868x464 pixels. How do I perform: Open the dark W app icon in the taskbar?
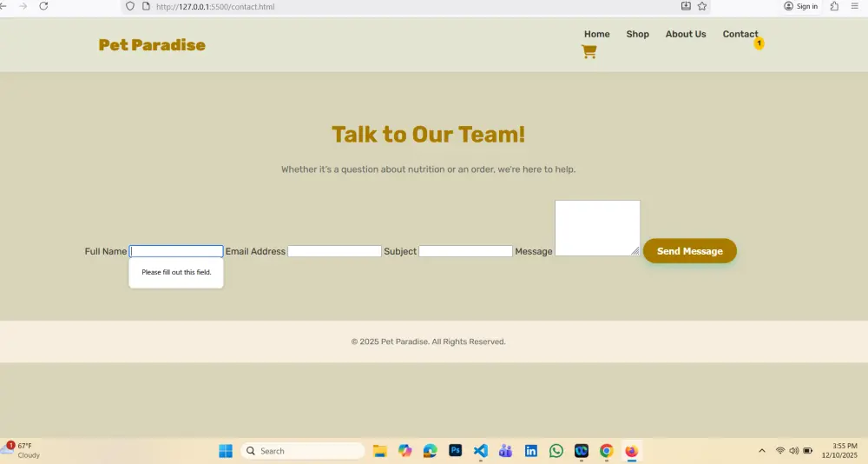582,451
